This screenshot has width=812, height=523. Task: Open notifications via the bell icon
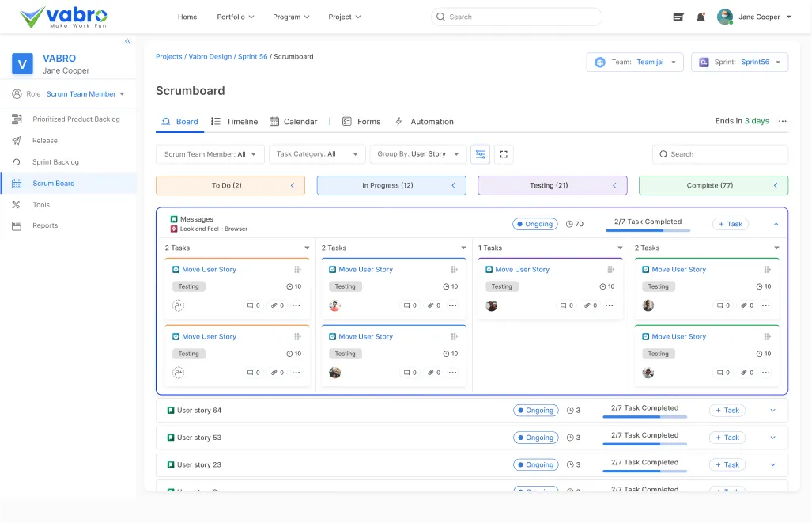701,16
